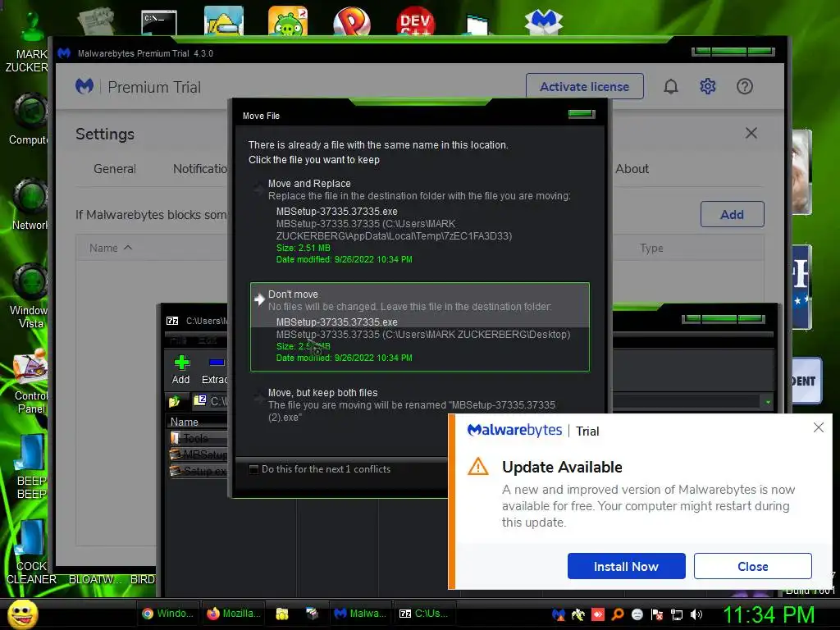Open the Control Panel desktop icon
The image size is (840, 630).
[31, 381]
